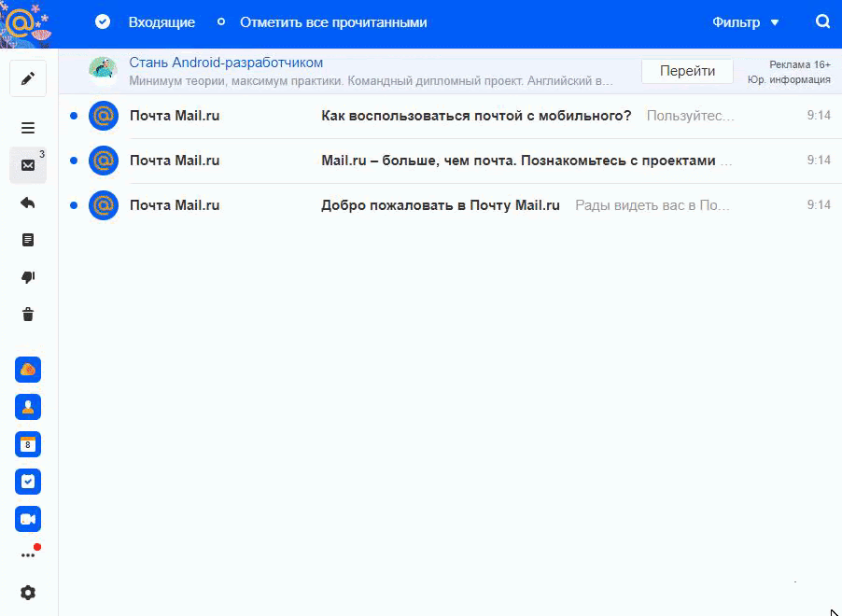Open the video calls camera icon

pyautogui.click(x=28, y=519)
